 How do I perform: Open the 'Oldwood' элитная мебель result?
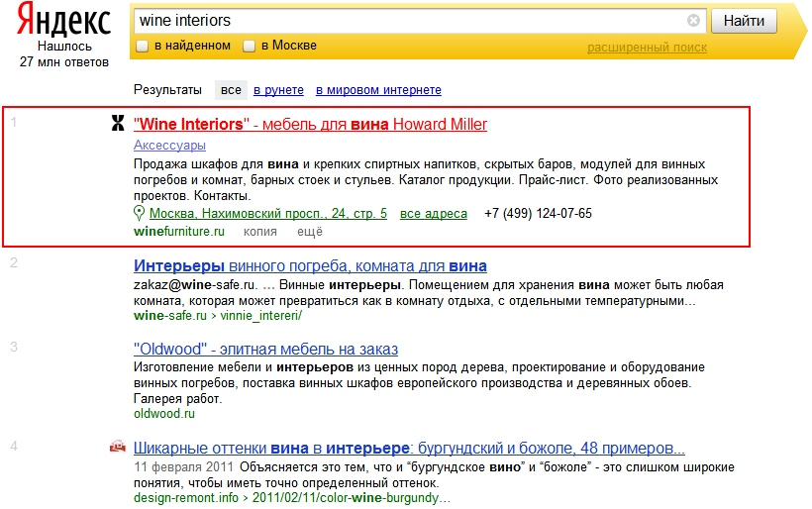click(x=265, y=349)
